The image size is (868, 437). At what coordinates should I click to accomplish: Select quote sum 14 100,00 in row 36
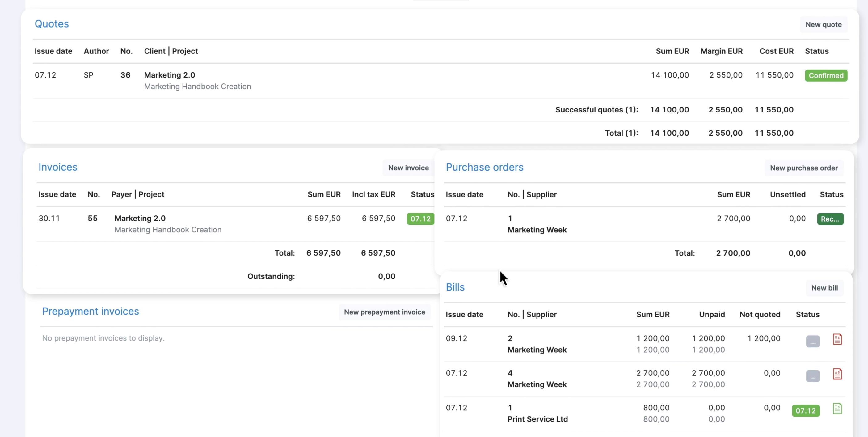click(x=670, y=75)
